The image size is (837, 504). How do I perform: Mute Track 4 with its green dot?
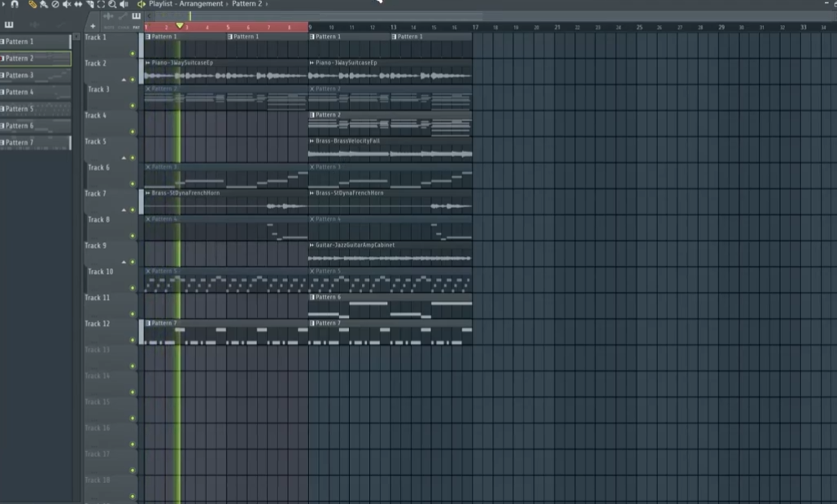(133, 132)
